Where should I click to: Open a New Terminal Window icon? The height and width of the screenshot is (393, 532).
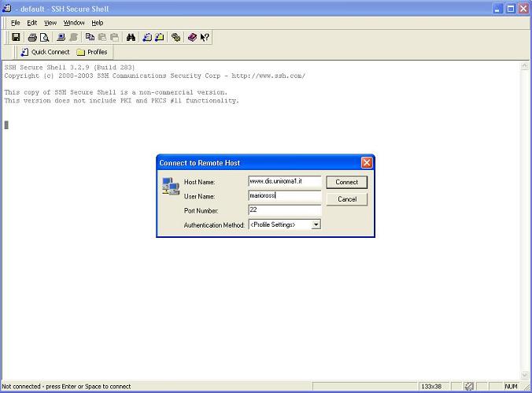(x=147, y=37)
